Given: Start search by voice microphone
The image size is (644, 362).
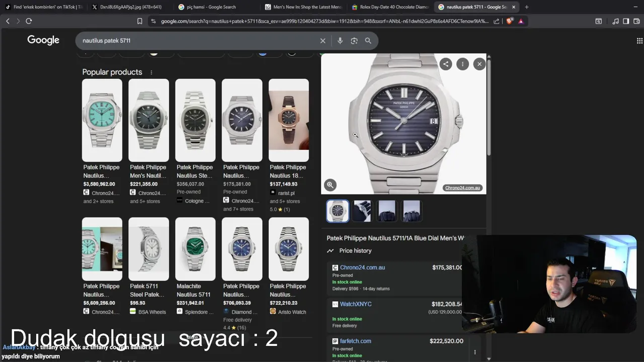Looking at the screenshot, I should (340, 41).
